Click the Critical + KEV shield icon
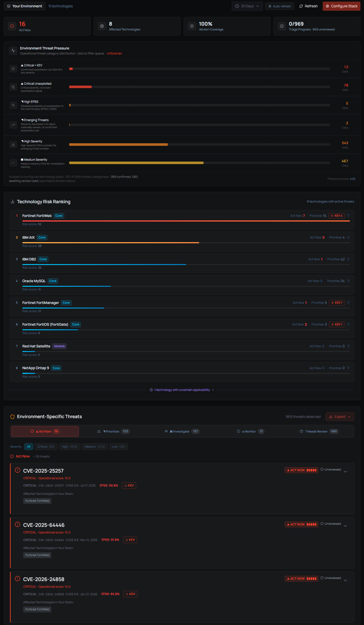This screenshot has width=364, height=625. (x=13, y=69)
